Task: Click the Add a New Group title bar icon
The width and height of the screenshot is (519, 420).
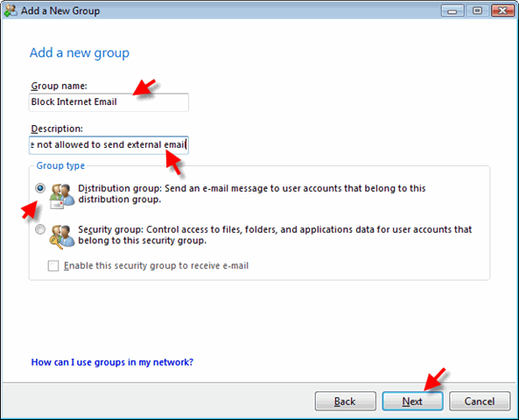Action: click(x=10, y=10)
